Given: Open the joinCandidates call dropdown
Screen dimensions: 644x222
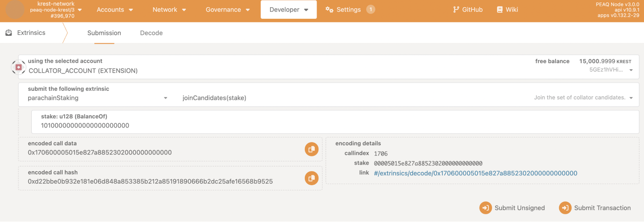Looking at the screenshot, I should point(631,98).
